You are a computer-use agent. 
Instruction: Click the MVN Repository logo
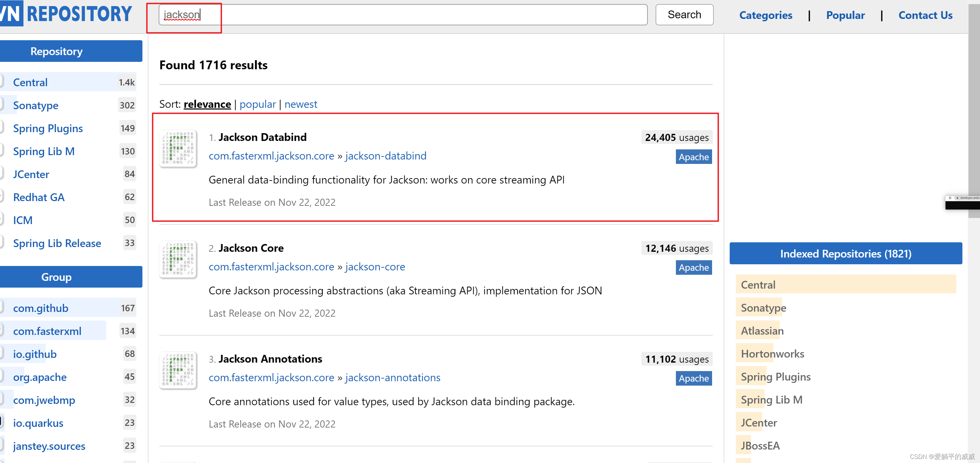pyautogui.click(x=66, y=14)
